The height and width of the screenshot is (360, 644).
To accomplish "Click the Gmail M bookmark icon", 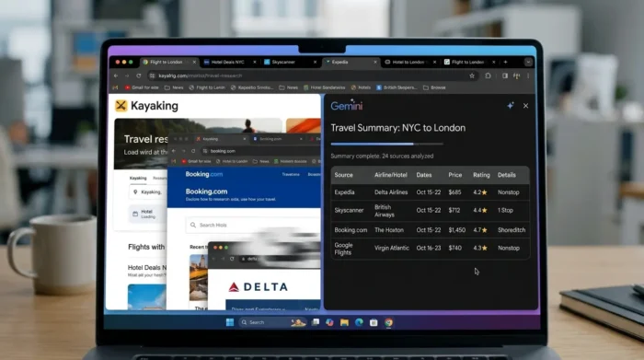I will tap(115, 87).
